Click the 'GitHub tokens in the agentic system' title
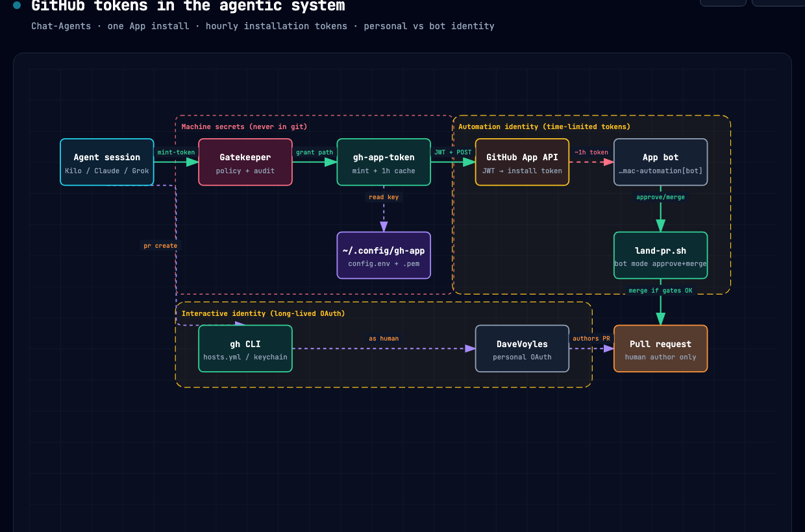 click(188, 6)
